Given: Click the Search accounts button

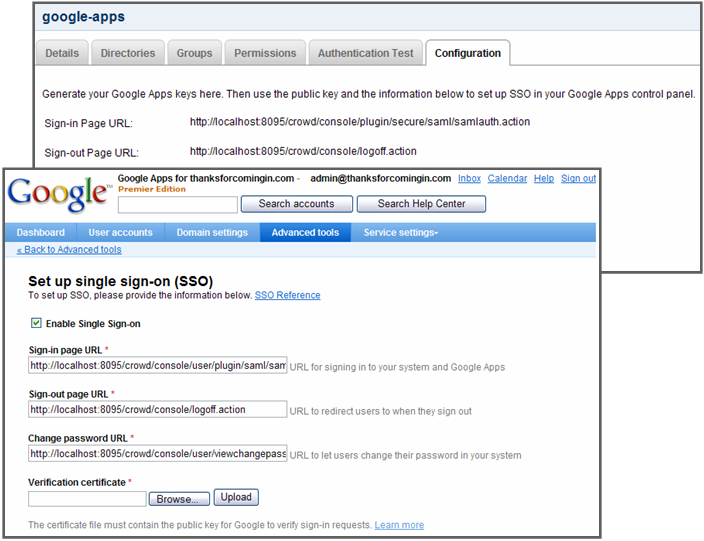Looking at the screenshot, I should click(296, 204).
